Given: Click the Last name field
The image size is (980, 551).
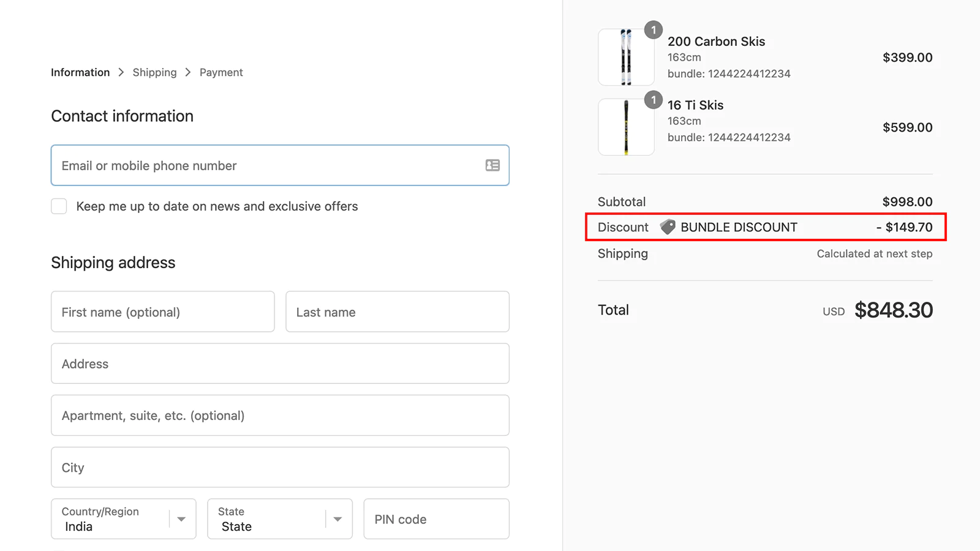Looking at the screenshot, I should [x=398, y=312].
